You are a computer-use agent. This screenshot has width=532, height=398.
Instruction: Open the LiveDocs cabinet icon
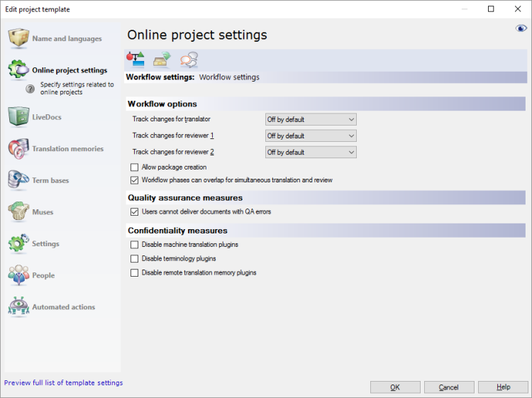[18, 116]
